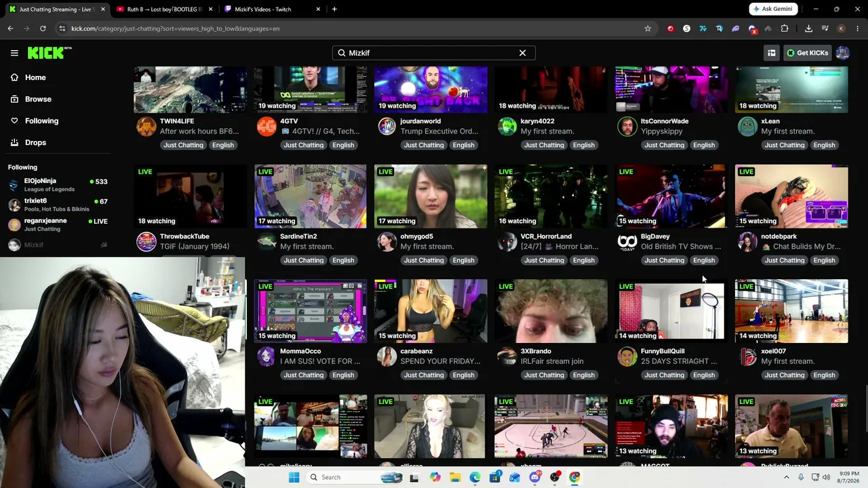
Task: Open the taskbar clock and calendar
Action: 849,477
